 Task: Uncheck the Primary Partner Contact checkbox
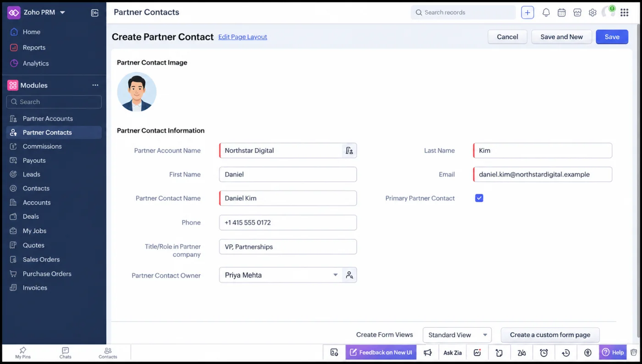point(479,198)
